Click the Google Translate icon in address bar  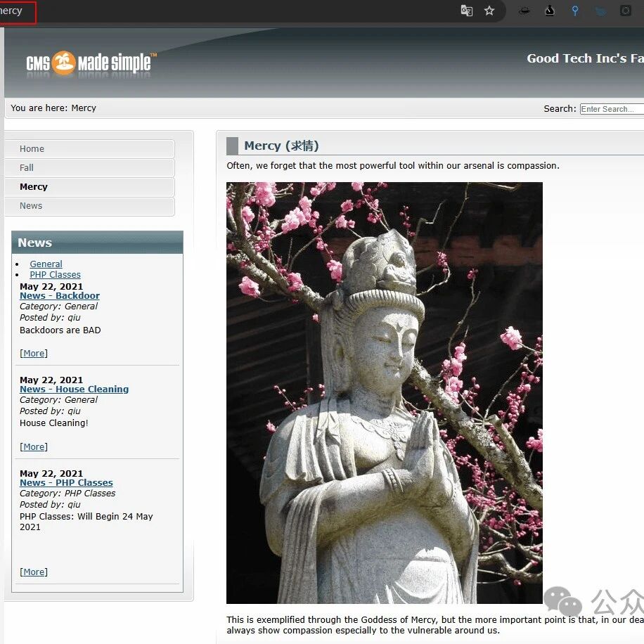tap(466, 11)
